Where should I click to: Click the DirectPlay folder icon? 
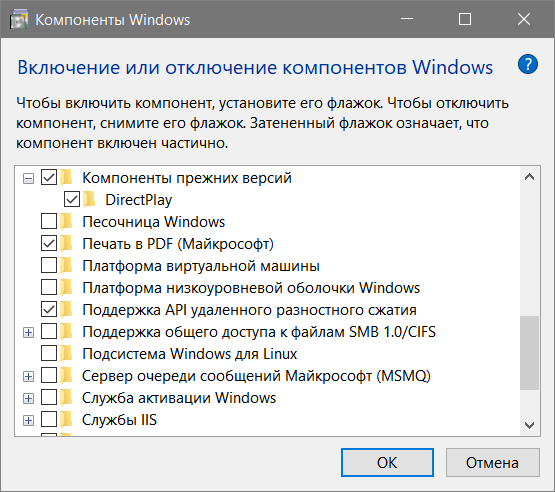90,199
